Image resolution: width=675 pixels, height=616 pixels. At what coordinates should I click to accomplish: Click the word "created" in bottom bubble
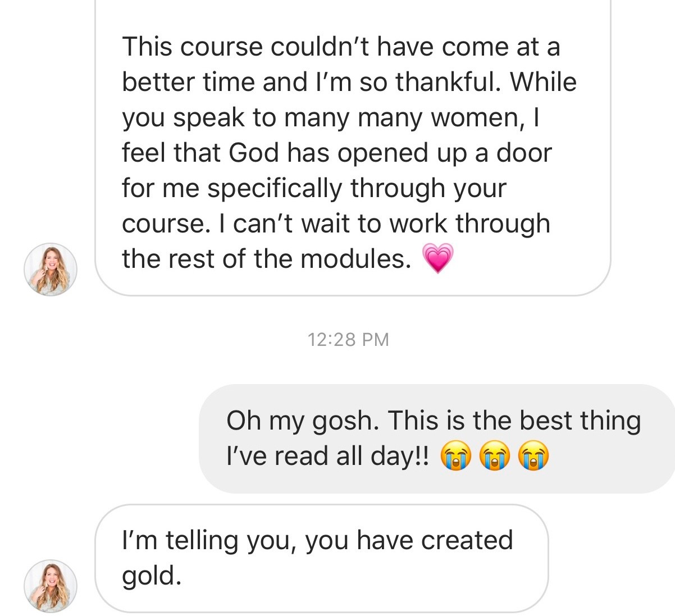[x=467, y=540]
